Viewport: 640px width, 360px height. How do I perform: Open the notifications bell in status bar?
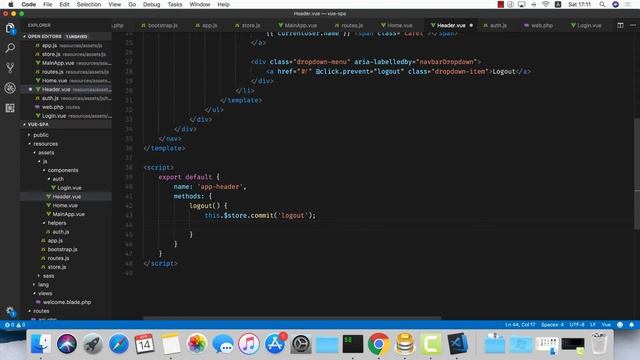(x=631, y=325)
